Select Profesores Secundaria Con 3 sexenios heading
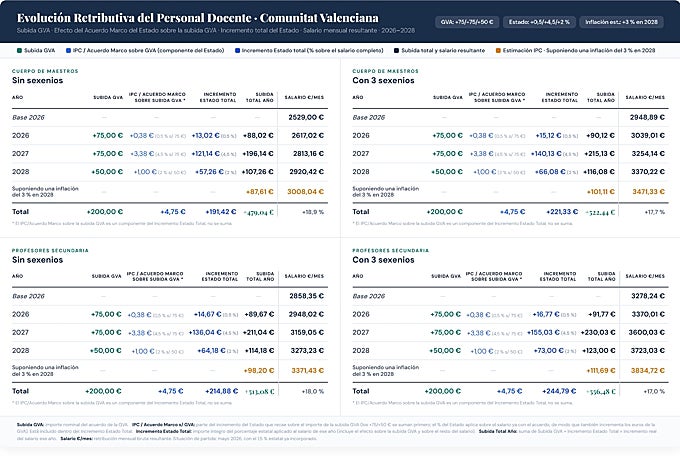 tap(383, 260)
